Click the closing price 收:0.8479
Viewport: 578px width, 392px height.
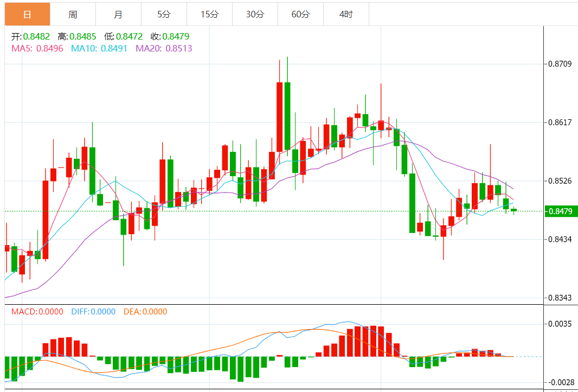(x=170, y=36)
